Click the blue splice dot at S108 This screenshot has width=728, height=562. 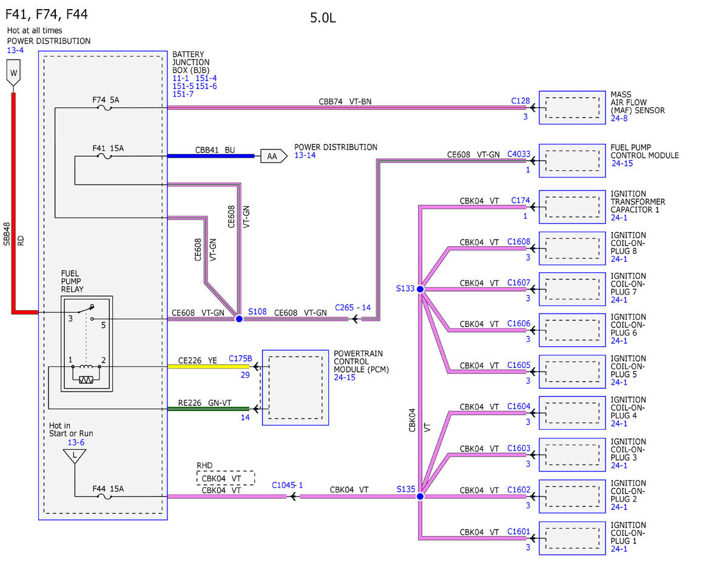point(239,319)
